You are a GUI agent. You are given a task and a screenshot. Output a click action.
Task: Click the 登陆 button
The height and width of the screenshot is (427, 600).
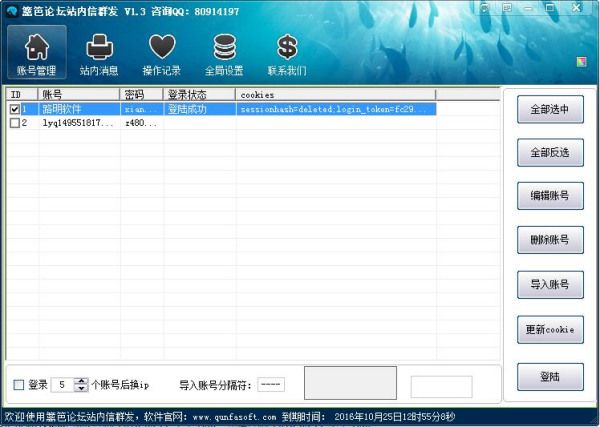click(x=550, y=377)
